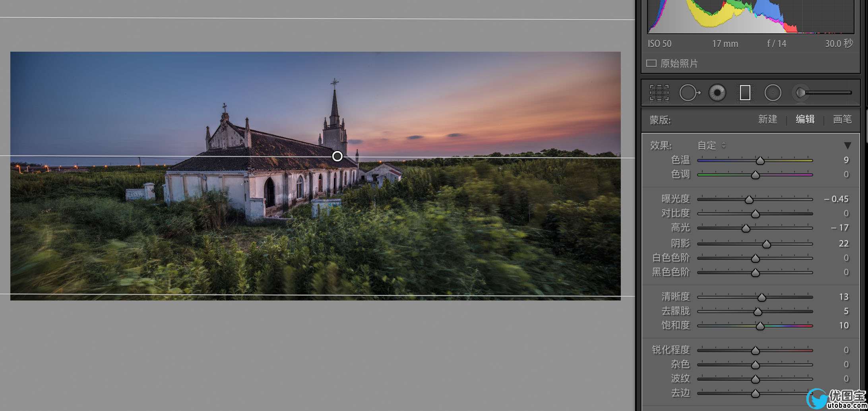Select the Radial Filter tool

pyautogui.click(x=773, y=93)
